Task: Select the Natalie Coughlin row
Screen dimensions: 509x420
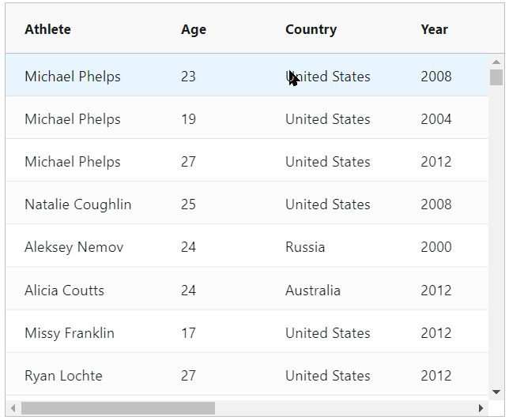Action: click(x=247, y=203)
